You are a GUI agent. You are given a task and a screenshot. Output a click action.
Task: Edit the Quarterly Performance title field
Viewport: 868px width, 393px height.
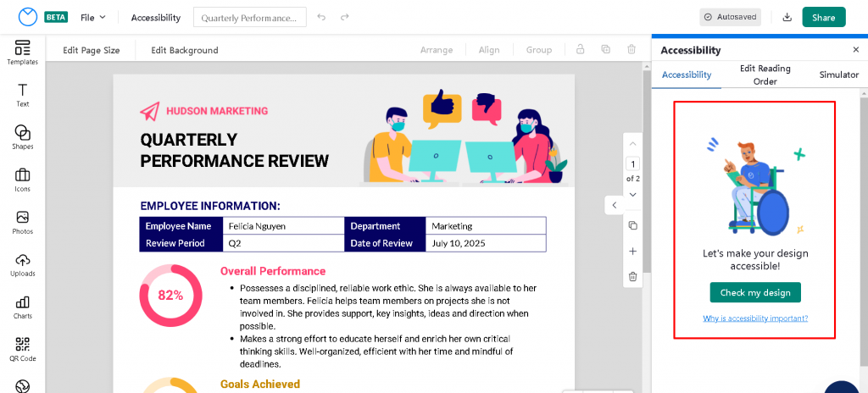[250, 17]
